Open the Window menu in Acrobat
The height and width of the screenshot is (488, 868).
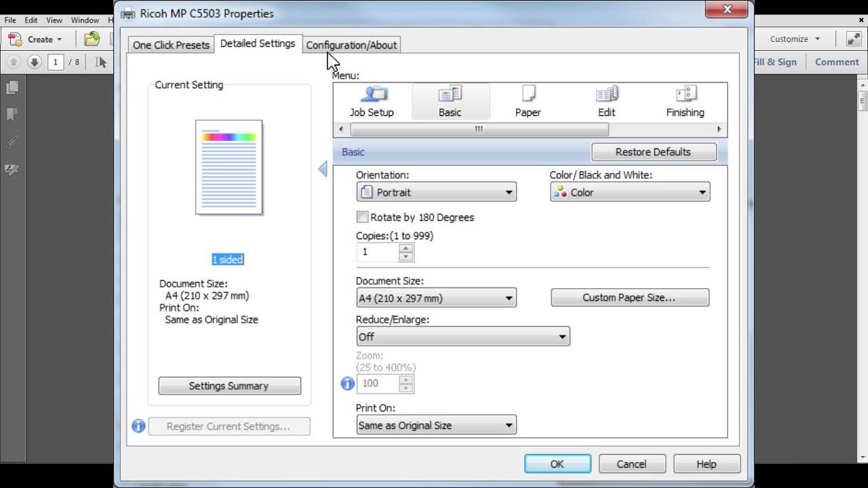pyautogui.click(x=85, y=20)
